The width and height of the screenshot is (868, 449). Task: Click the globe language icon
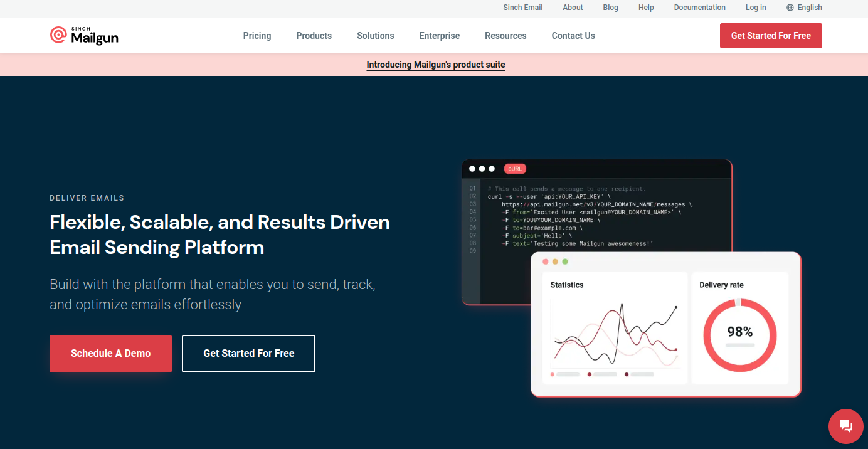(x=790, y=8)
